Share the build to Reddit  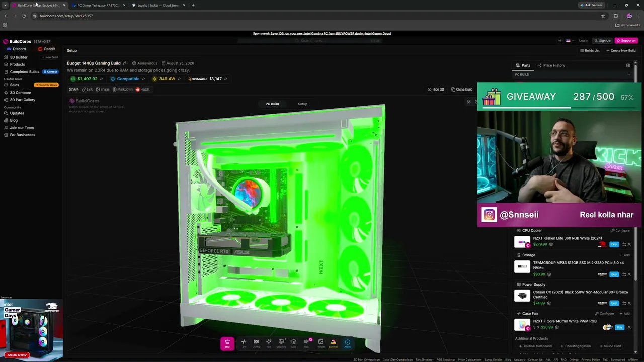coord(142,89)
